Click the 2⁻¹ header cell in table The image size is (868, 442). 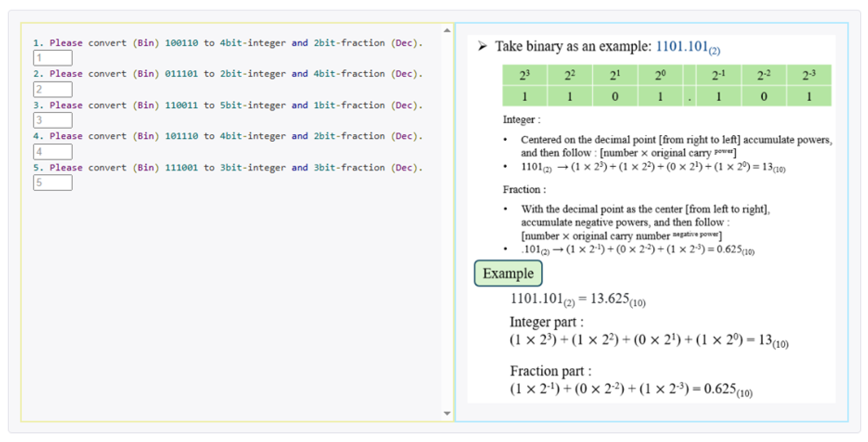tap(718, 75)
